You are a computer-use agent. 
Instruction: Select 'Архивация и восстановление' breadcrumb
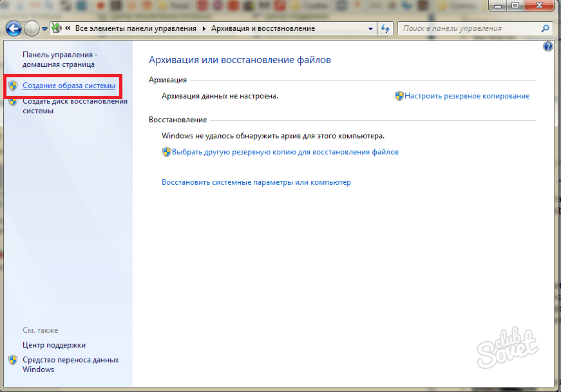tap(263, 29)
